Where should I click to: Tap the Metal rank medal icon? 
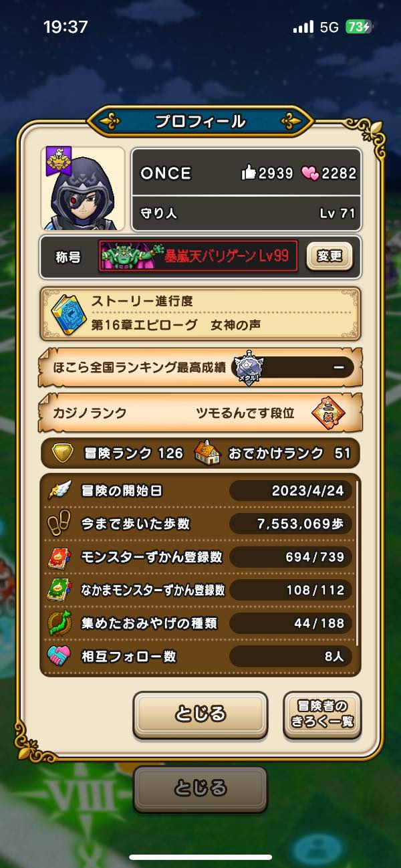[x=249, y=367]
